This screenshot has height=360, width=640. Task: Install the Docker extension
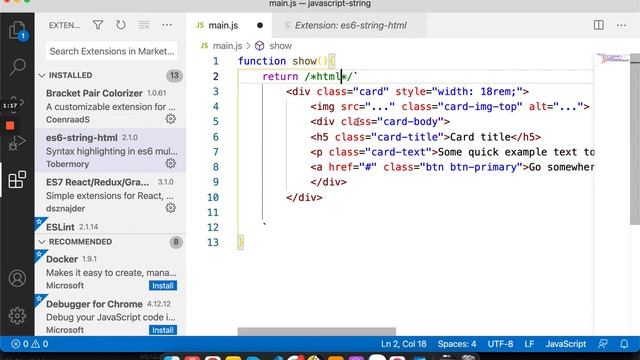(x=163, y=285)
